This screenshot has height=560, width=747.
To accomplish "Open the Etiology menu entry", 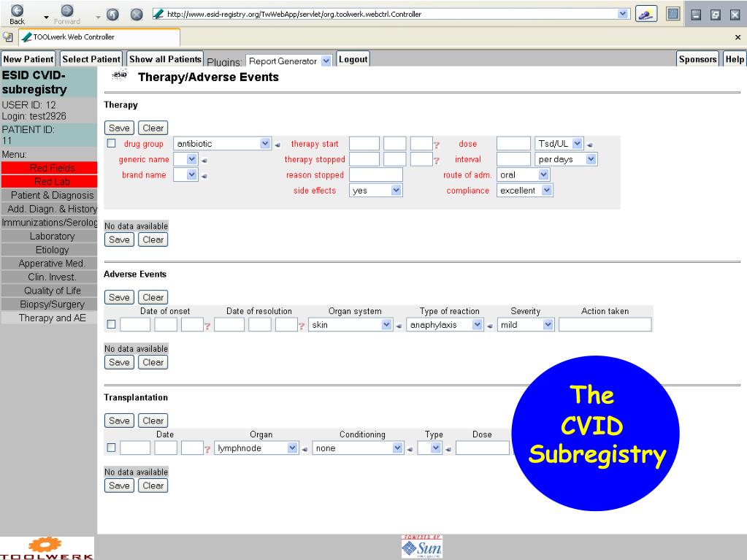I will [50, 250].
